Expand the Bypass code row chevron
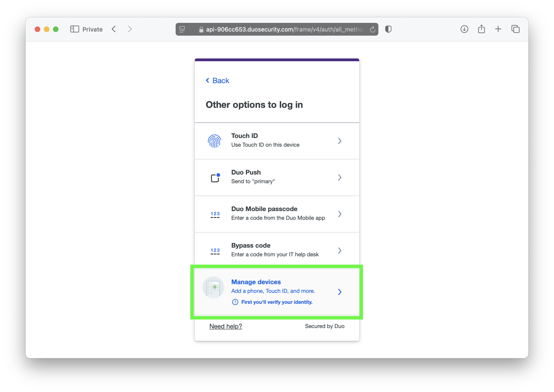 click(x=340, y=251)
